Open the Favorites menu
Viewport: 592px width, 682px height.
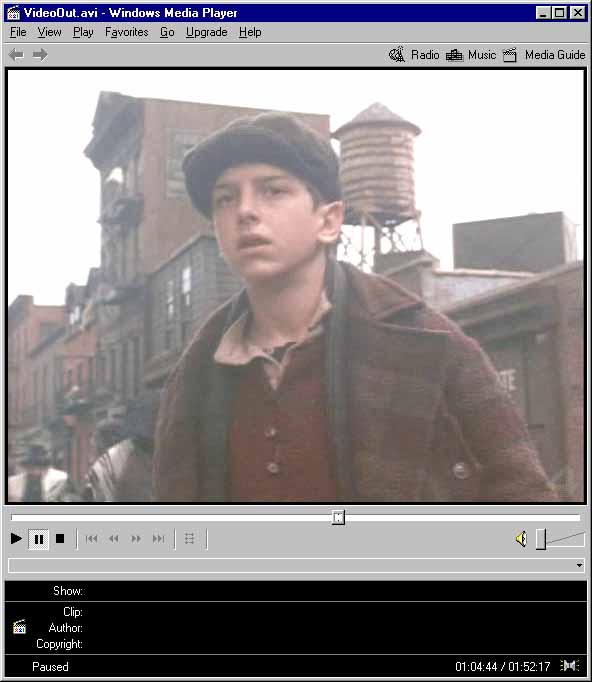[x=127, y=32]
